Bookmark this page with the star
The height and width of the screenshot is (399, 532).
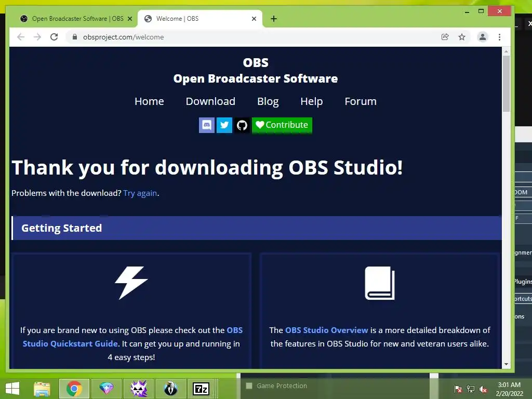tap(462, 37)
